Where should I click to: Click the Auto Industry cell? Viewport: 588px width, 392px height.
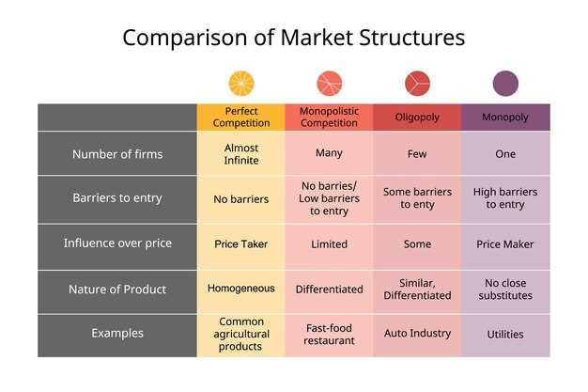coord(417,333)
